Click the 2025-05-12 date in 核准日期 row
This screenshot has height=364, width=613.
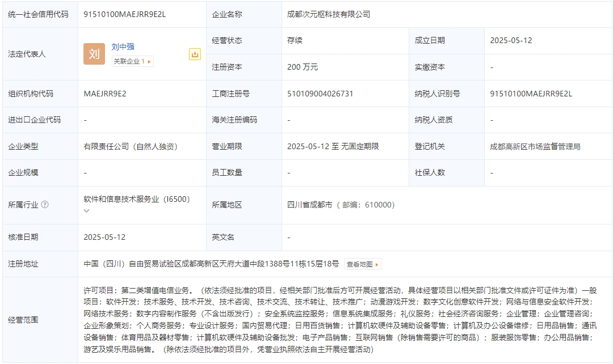click(104, 237)
